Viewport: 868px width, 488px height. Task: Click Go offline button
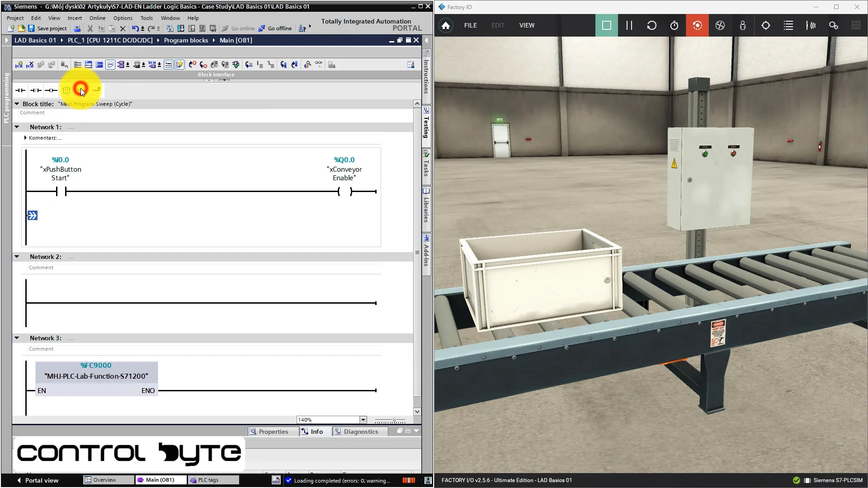(x=275, y=28)
